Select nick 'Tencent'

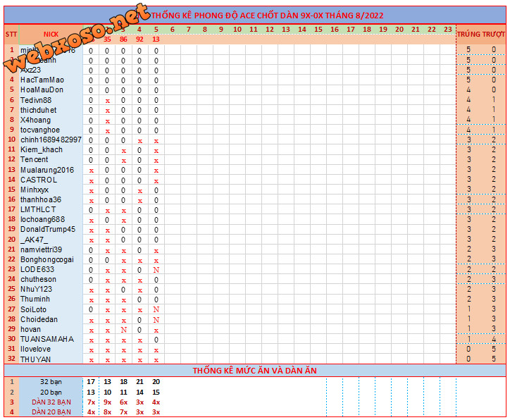tap(34, 159)
